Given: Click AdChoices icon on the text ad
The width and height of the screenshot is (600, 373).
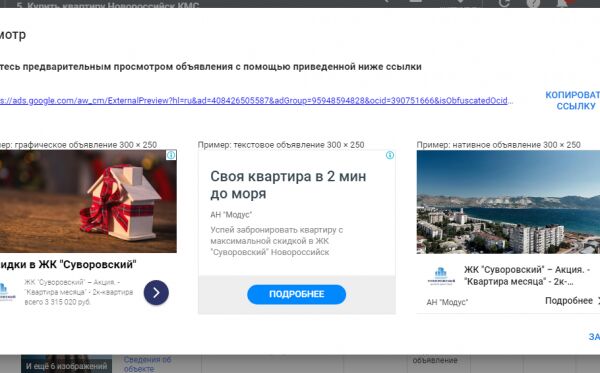Looking at the screenshot, I should click(390, 155).
